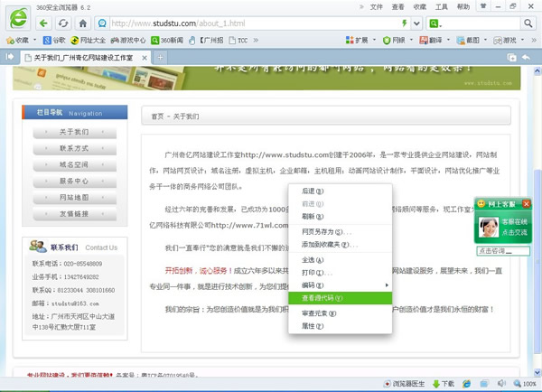Click the 域名空间 sidebar navigation button
The image size is (542, 392).
point(74,165)
